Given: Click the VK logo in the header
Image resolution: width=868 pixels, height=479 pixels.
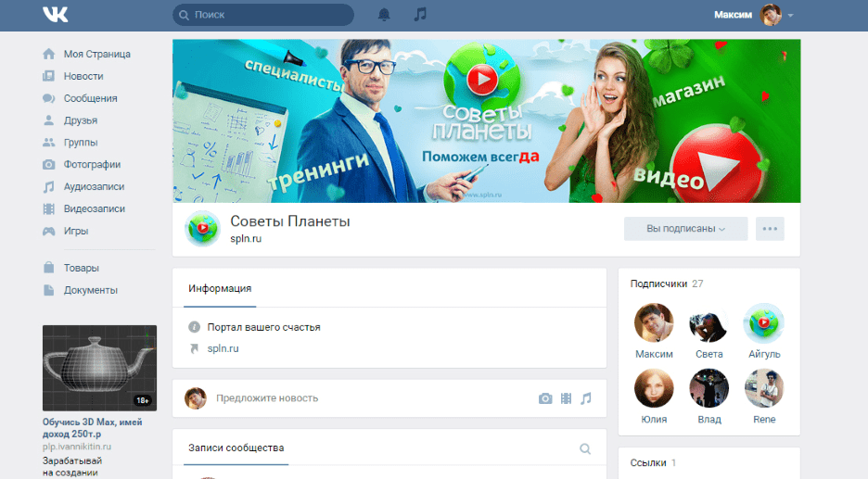Looking at the screenshot, I should point(56,15).
